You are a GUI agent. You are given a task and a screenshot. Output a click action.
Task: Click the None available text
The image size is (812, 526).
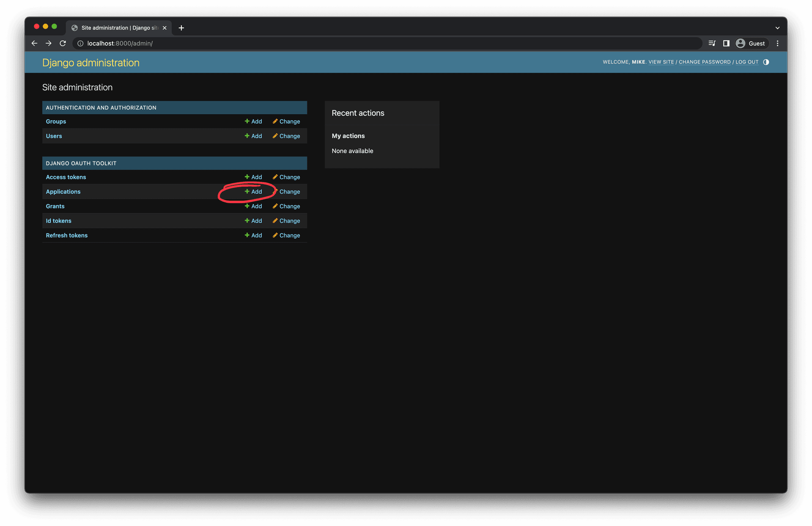(x=352, y=151)
